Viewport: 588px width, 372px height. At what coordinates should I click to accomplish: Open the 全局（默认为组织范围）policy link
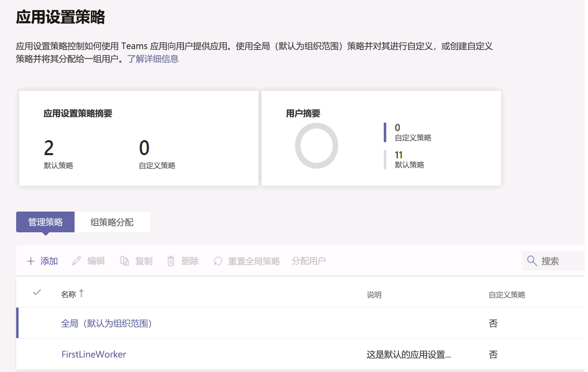pyautogui.click(x=106, y=323)
